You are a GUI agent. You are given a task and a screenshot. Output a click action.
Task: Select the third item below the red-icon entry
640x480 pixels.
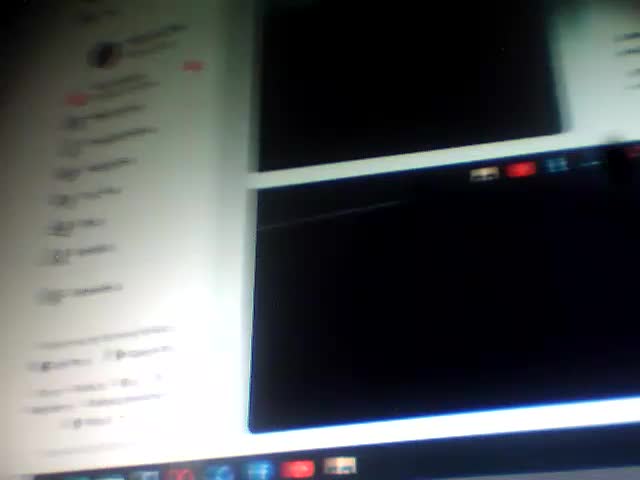pyautogui.click(x=68, y=172)
